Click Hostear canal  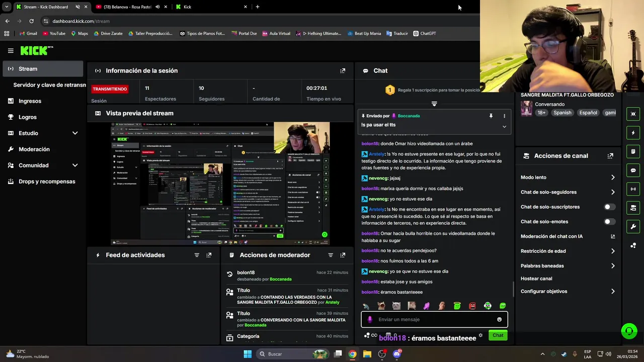click(536, 279)
